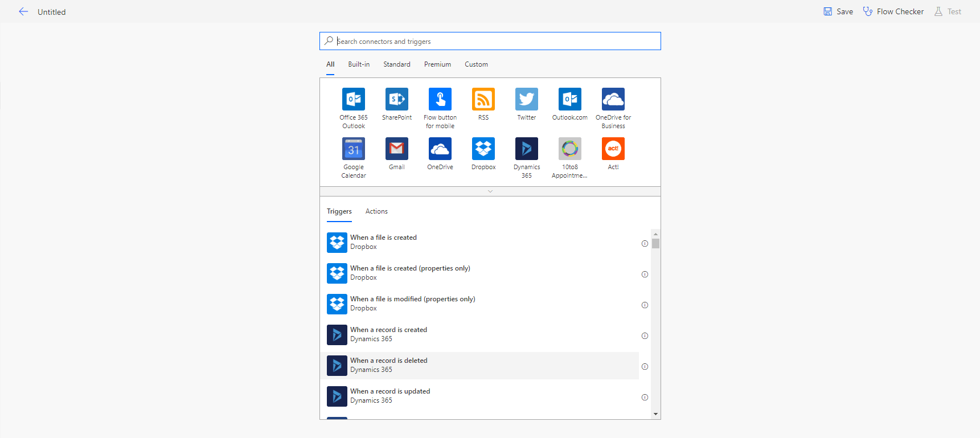Switch to the Built-in tab

click(359, 64)
